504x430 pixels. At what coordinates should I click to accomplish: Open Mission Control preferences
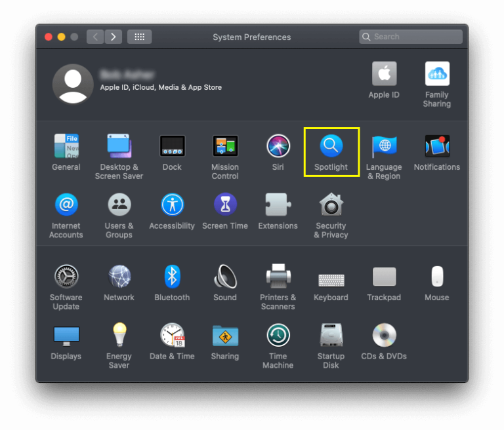pyautogui.click(x=225, y=146)
